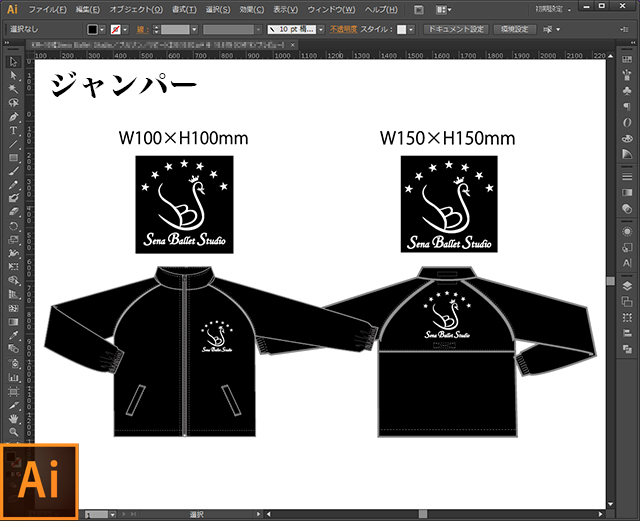
Task: Select the Column Graph tool
Action: coord(13,377)
